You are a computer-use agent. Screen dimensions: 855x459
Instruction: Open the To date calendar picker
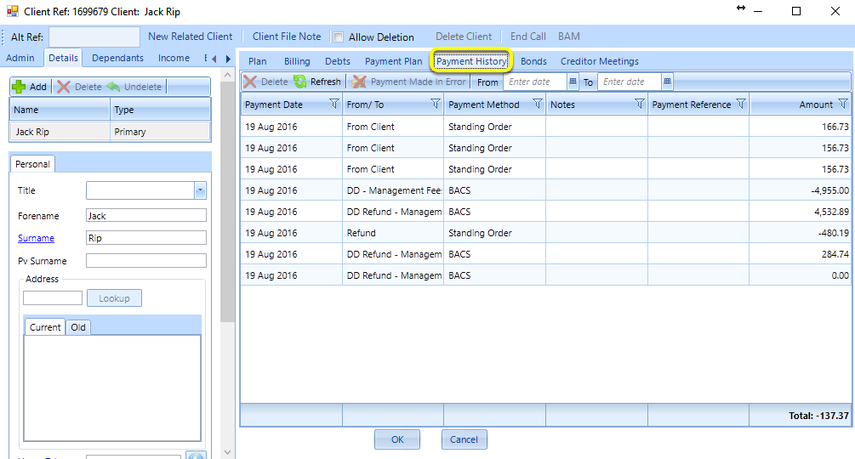point(667,82)
